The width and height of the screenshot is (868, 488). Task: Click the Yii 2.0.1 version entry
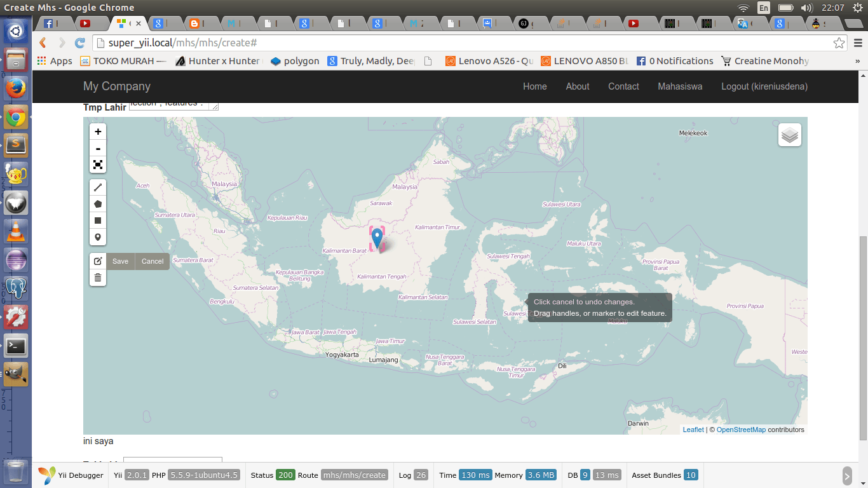pyautogui.click(x=131, y=475)
